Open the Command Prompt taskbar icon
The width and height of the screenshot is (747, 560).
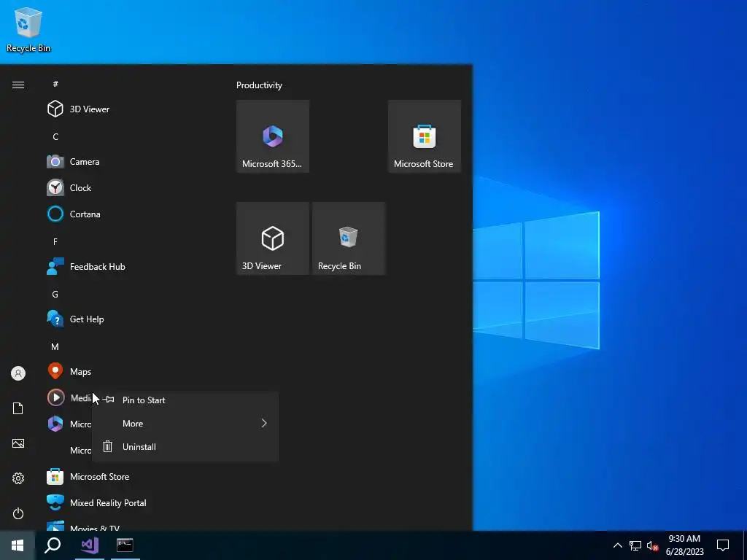[x=125, y=545]
